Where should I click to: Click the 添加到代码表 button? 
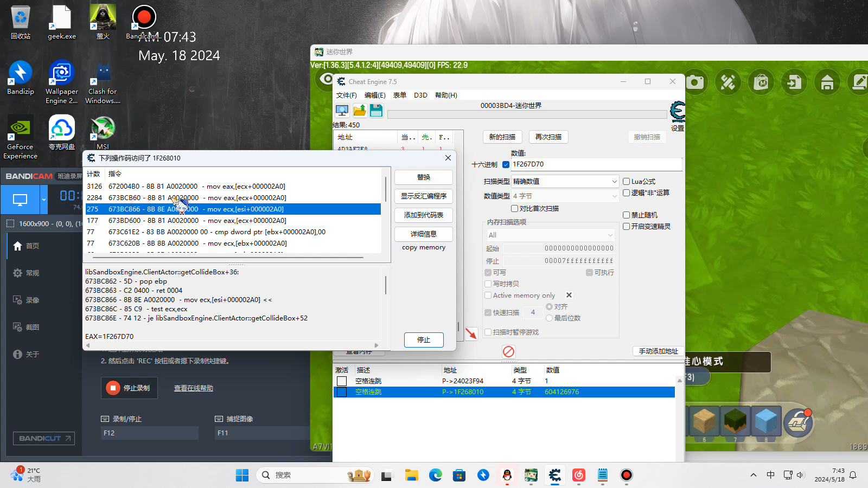[424, 215]
